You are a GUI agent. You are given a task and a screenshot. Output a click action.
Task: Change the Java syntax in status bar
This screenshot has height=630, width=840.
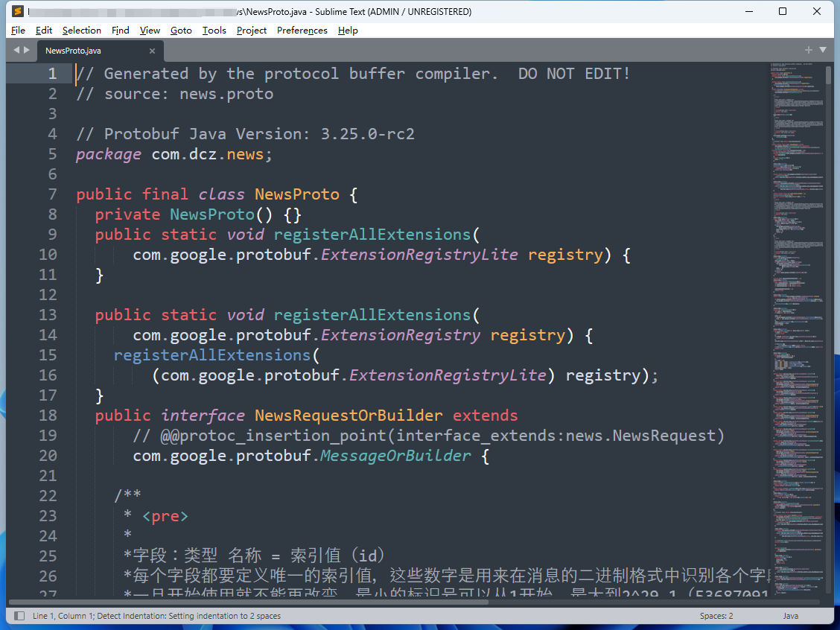790,616
